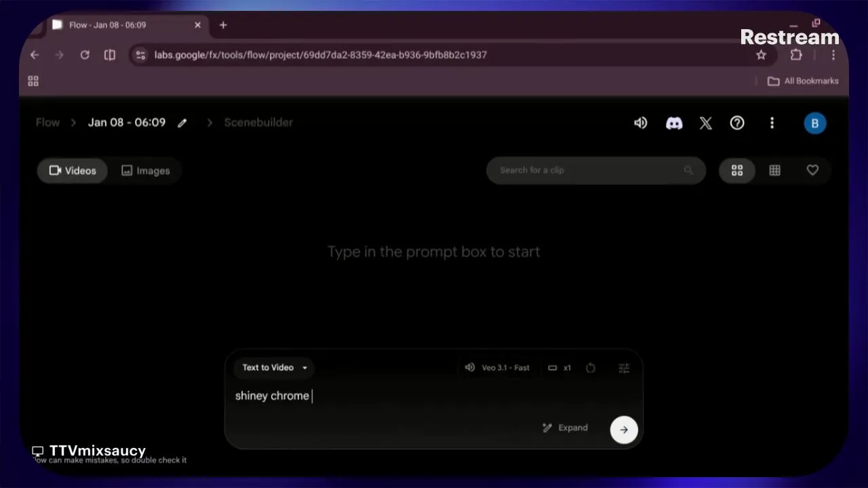The height and width of the screenshot is (488, 868).
Task: Click the browser back arrow
Action: tap(35, 55)
